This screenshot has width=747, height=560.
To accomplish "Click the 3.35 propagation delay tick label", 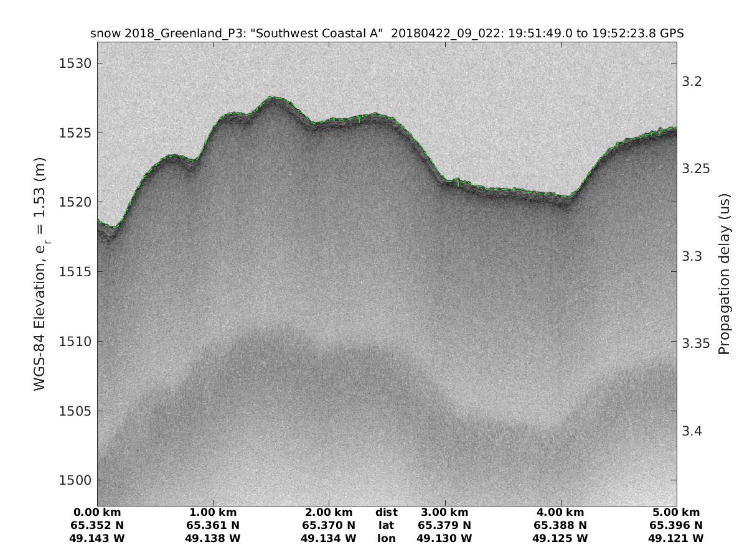I will coord(696,343).
